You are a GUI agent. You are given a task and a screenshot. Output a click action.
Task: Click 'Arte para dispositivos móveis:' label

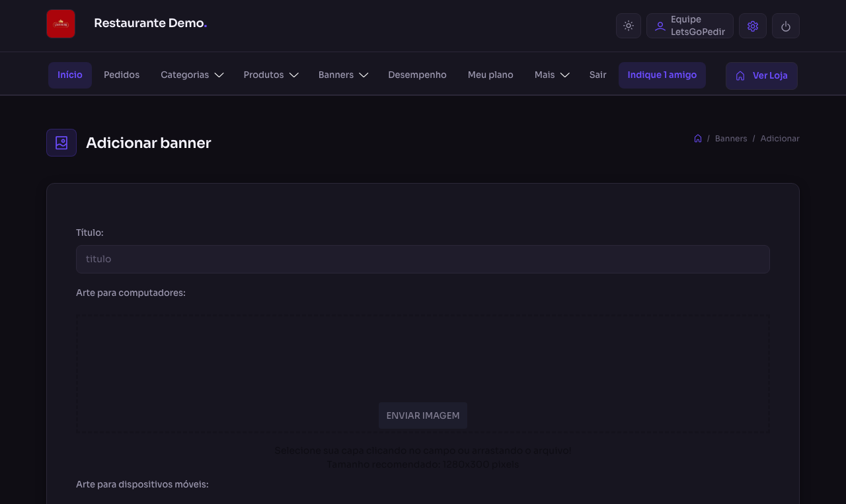[142, 484]
